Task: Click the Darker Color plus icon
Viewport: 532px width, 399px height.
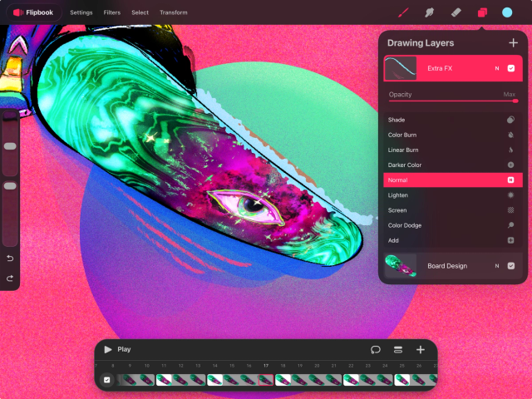Action: (510, 165)
